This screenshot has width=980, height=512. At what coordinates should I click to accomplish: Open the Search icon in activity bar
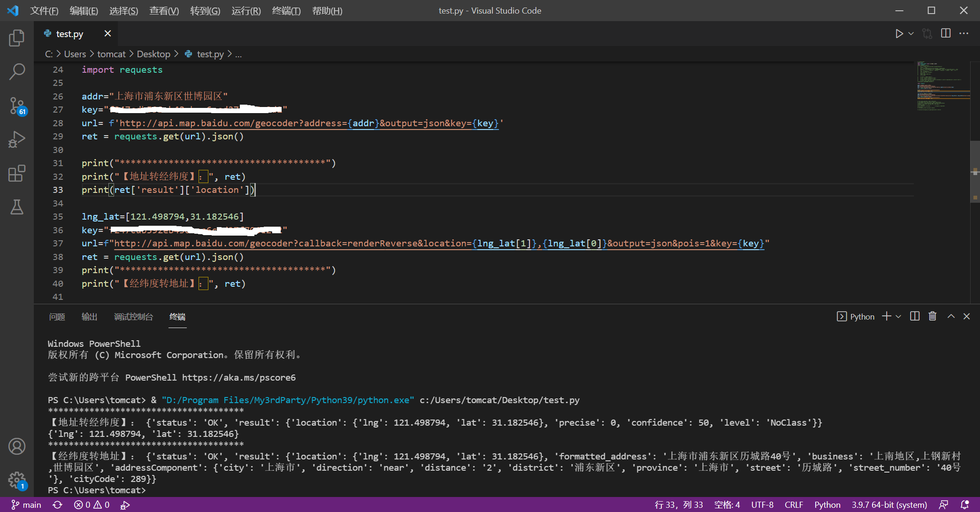pos(17,71)
